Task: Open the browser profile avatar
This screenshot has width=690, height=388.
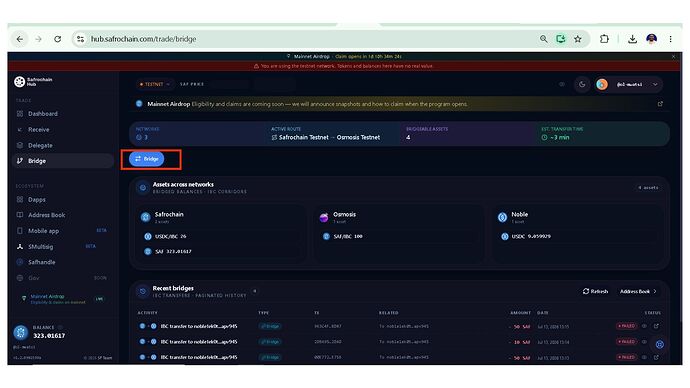Action: pos(652,39)
